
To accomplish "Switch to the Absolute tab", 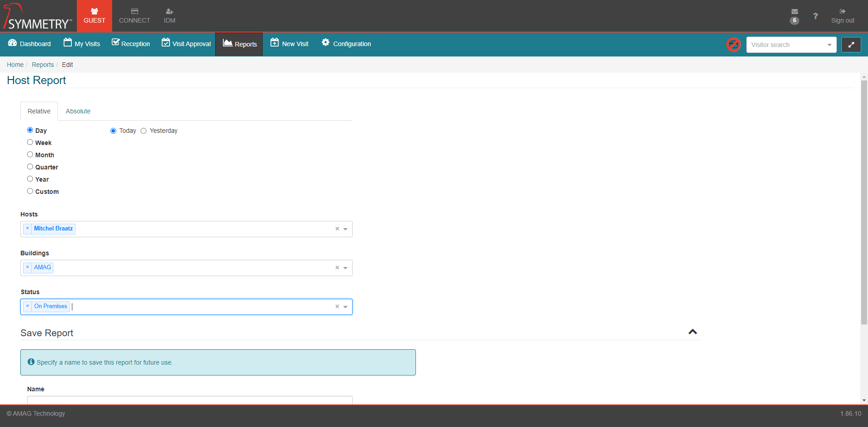I will coord(78,111).
